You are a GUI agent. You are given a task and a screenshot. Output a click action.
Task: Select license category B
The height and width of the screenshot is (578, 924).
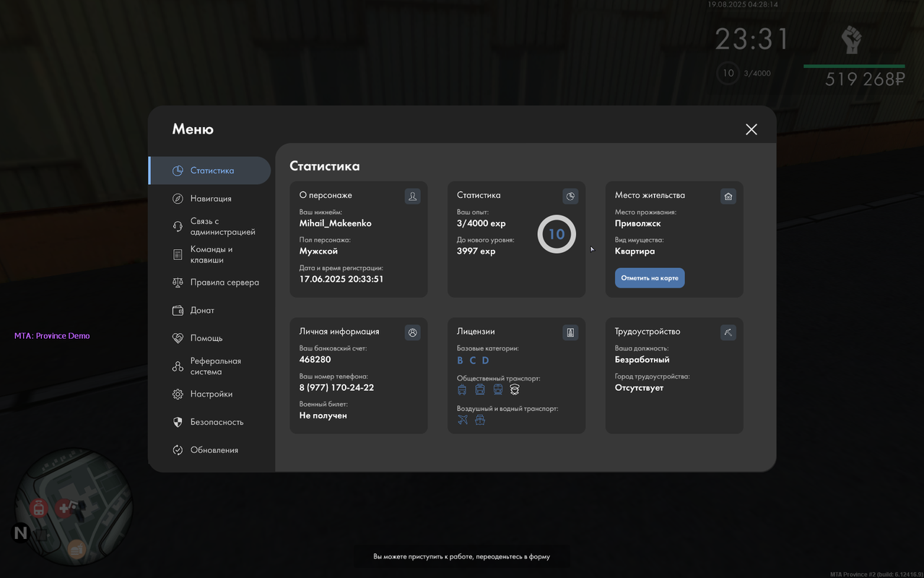click(460, 361)
